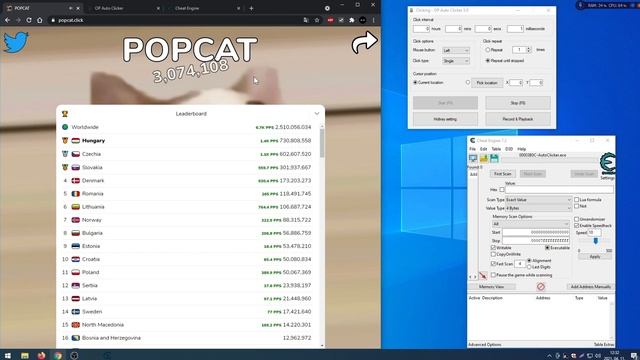
Task: Open a new Chrome tab
Action: click(x=251, y=8)
